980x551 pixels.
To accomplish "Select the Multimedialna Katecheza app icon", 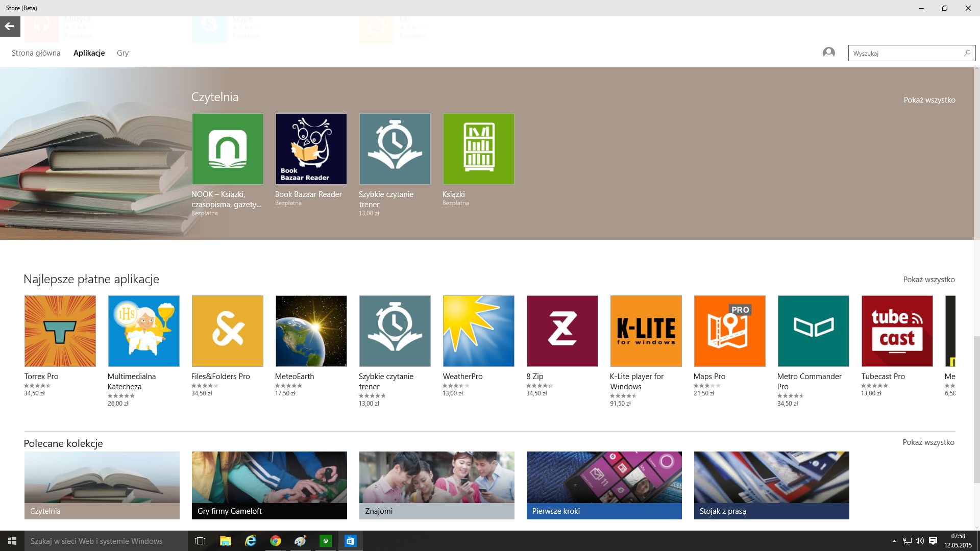I will pyautogui.click(x=144, y=331).
